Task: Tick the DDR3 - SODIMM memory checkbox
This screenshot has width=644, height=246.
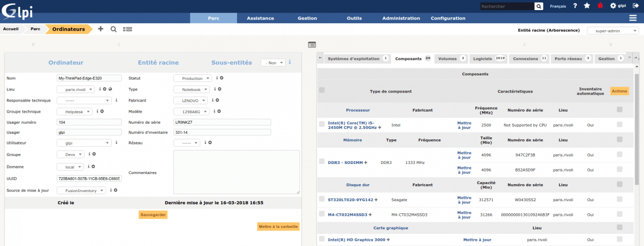Action: 322,161
